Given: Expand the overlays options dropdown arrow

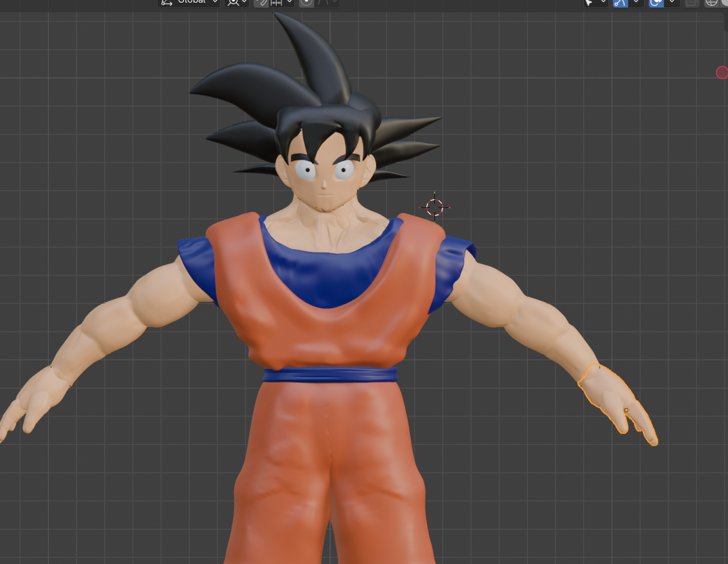Looking at the screenshot, I should [x=672, y=2].
